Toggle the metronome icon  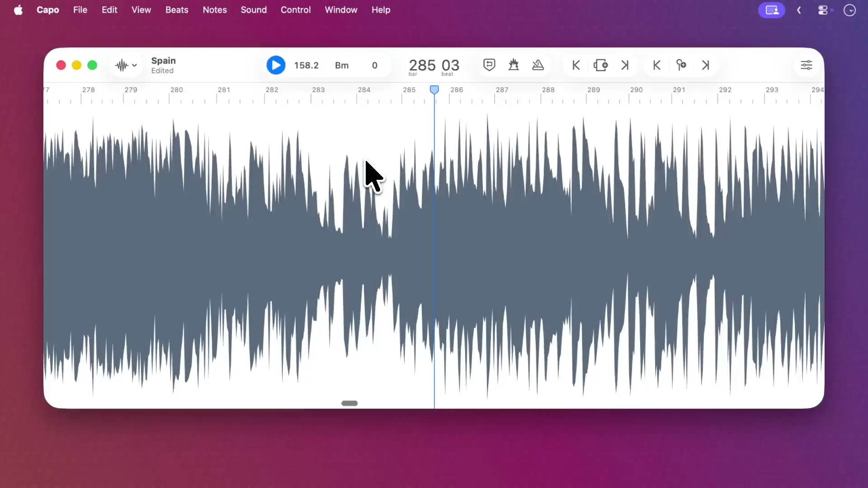[538, 65]
